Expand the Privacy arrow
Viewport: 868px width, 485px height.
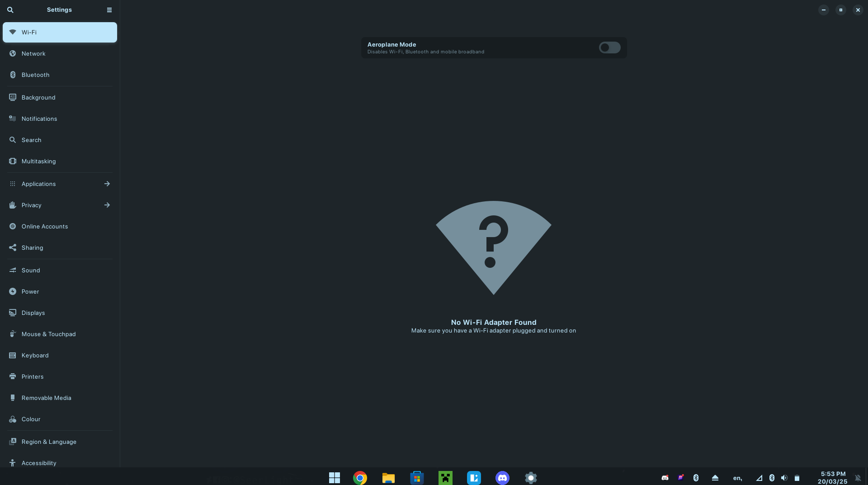coord(107,205)
